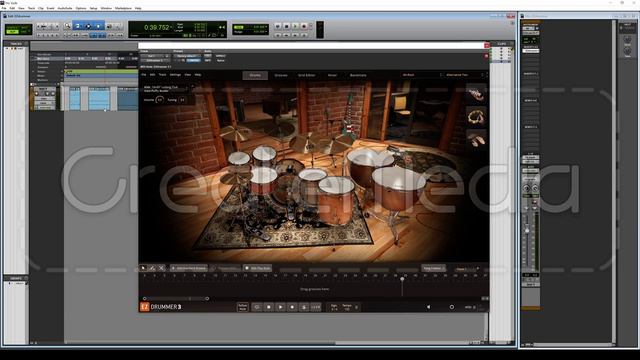Screen dimensions: 640x360
Task: Switch to the Drums tab
Action: coord(255,75)
